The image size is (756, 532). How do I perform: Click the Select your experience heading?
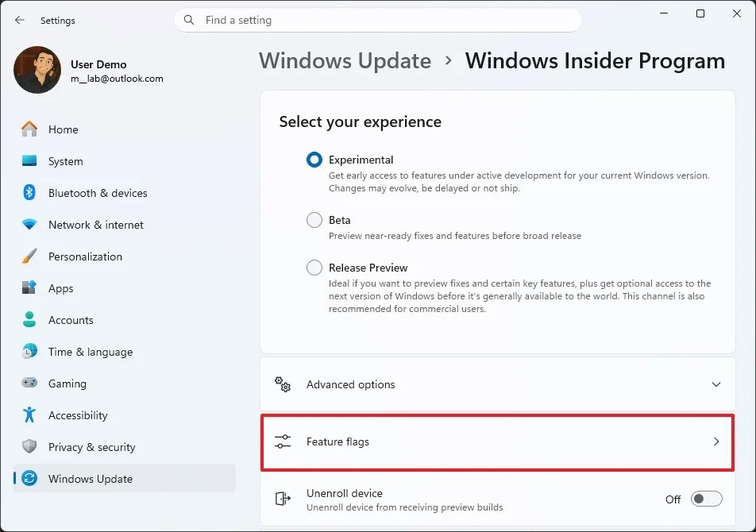[361, 121]
